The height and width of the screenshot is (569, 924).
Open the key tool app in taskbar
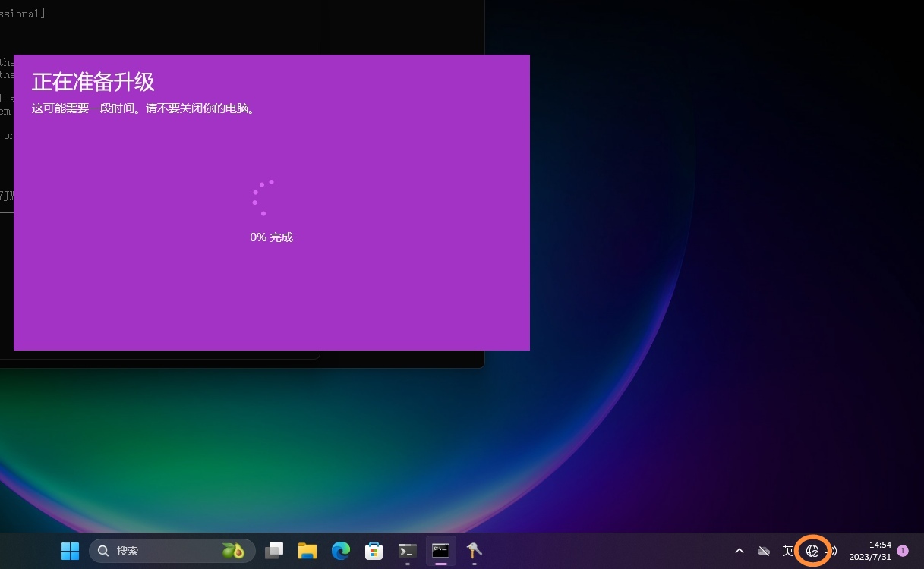[x=474, y=551]
